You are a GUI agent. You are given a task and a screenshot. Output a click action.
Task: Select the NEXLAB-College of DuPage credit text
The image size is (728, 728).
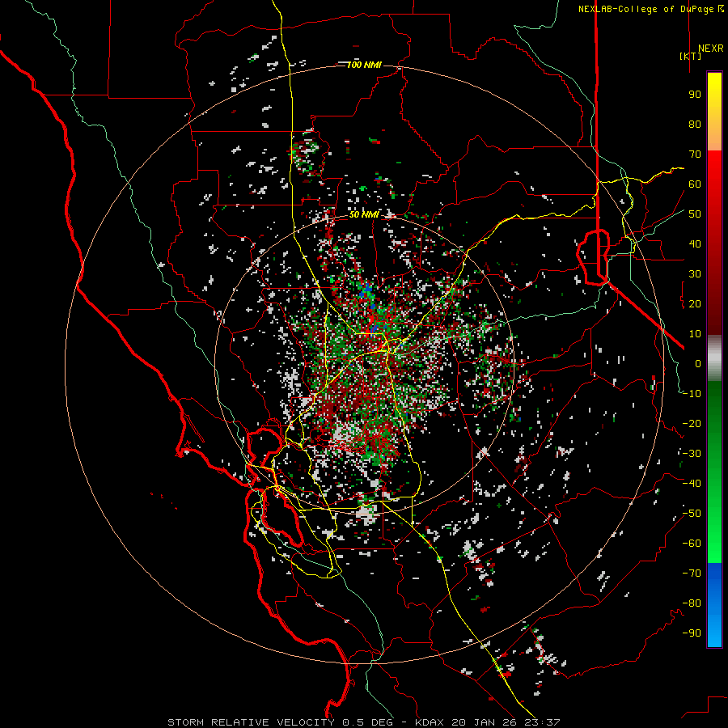coord(650,9)
